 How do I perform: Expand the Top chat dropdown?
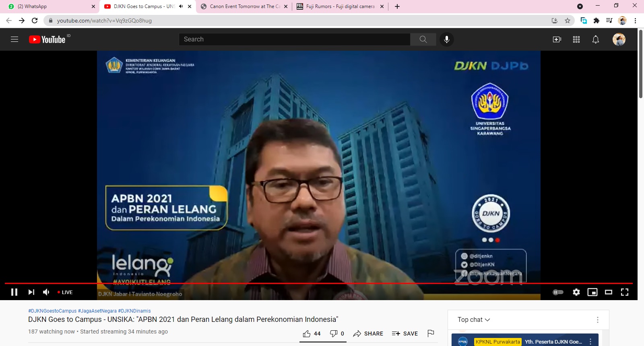474,319
